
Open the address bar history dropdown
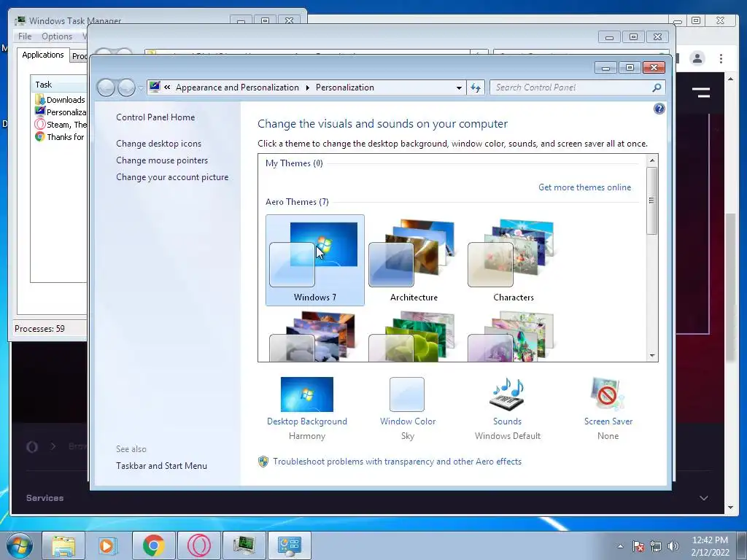[459, 87]
